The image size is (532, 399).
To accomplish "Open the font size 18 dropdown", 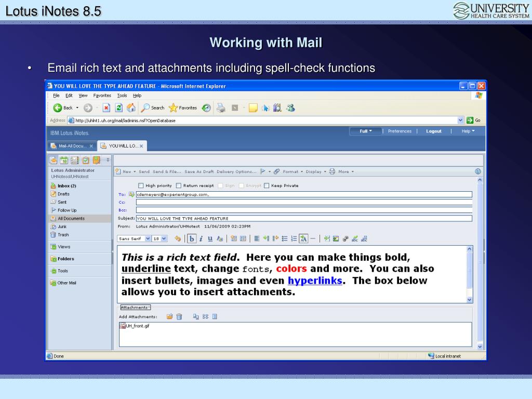I will 164,238.
